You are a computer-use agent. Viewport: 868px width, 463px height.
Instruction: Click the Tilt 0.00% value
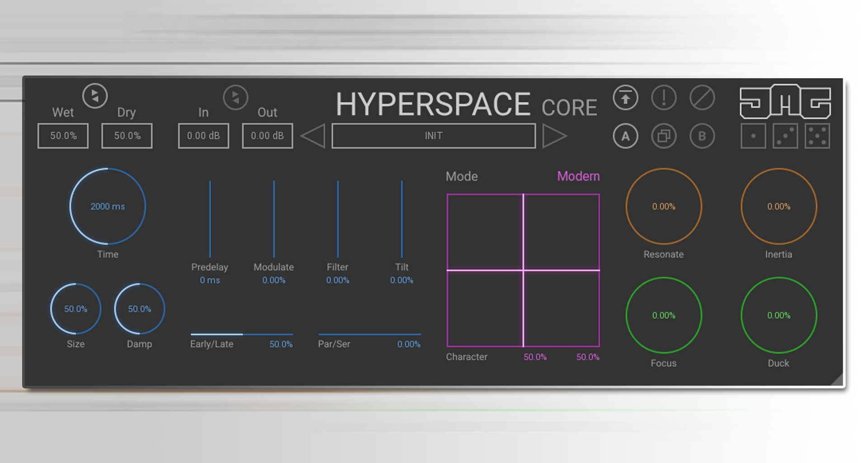tap(402, 280)
